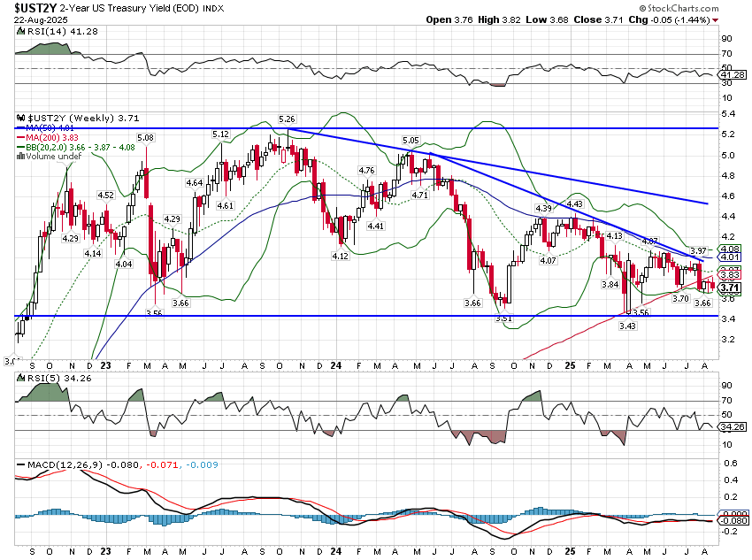This screenshot has height=560, width=752.
Task: Click the 4.14 low price label
Action: [x=93, y=253]
